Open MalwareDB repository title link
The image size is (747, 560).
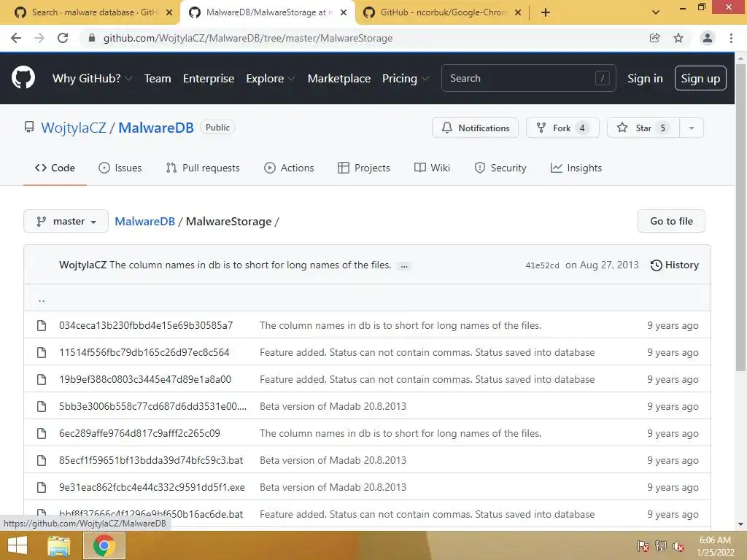coord(156,128)
